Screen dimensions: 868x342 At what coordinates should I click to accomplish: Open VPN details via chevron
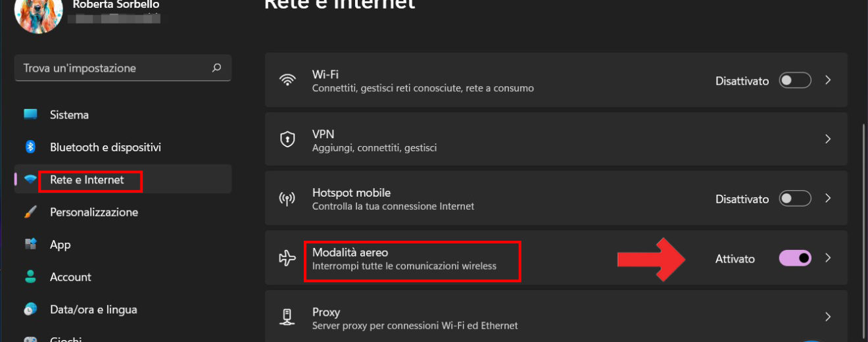pyautogui.click(x=828, y=139)
